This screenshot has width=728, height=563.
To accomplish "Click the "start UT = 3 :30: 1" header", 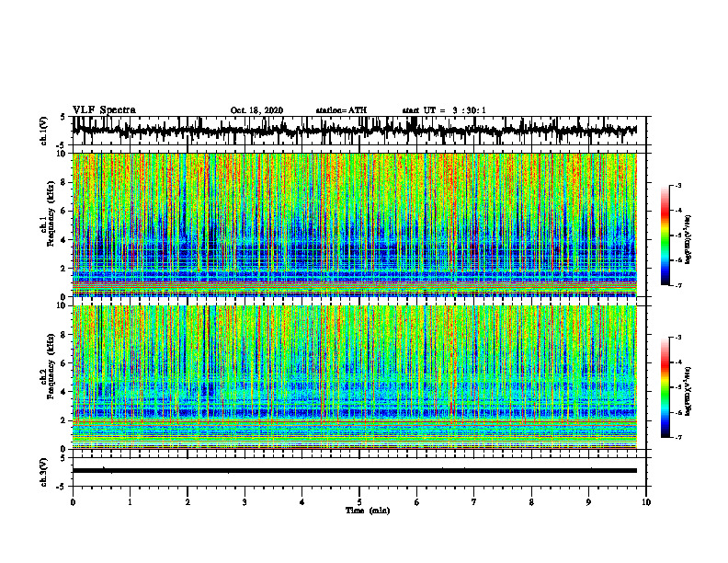I will 444,110.
